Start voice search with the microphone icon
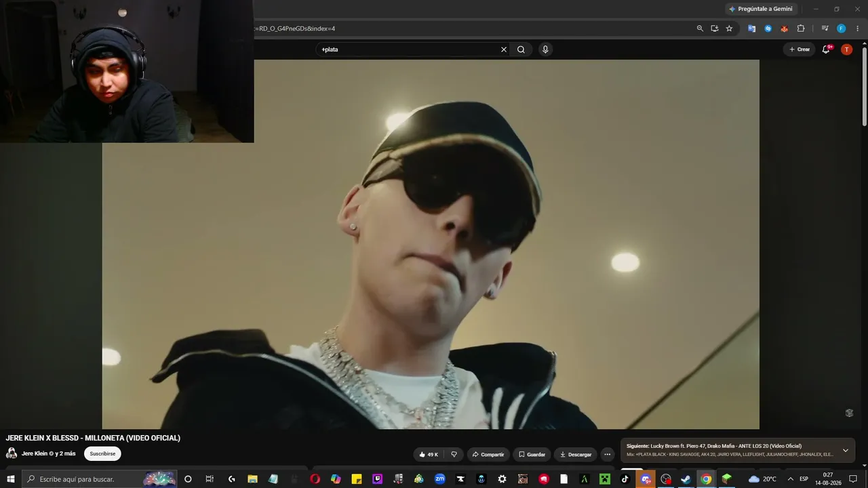This screenshot has width=868, height=488. (545, 49)
